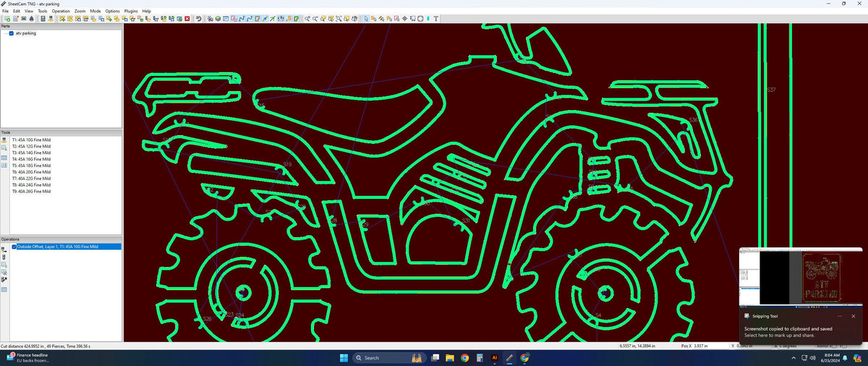This screenshot has width=868, height=366.
Task: Open the Help menu
Action: coord(147,12)
